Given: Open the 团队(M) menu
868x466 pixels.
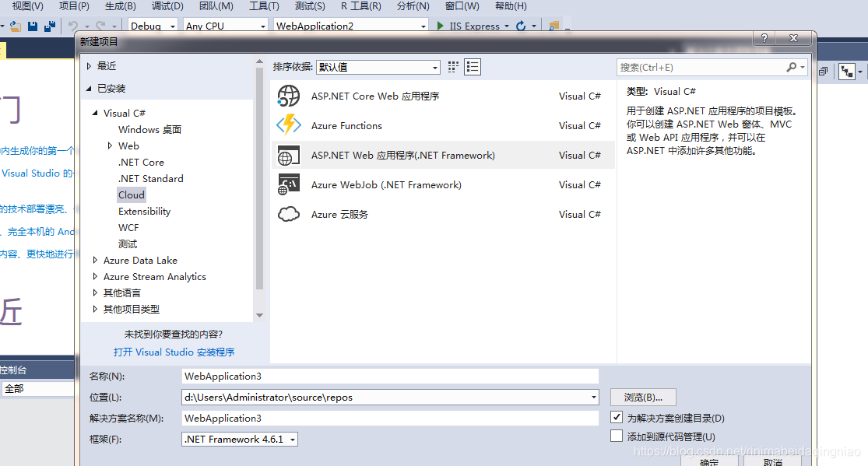Looking at the screenshot, I should click(x=216, y=6).
